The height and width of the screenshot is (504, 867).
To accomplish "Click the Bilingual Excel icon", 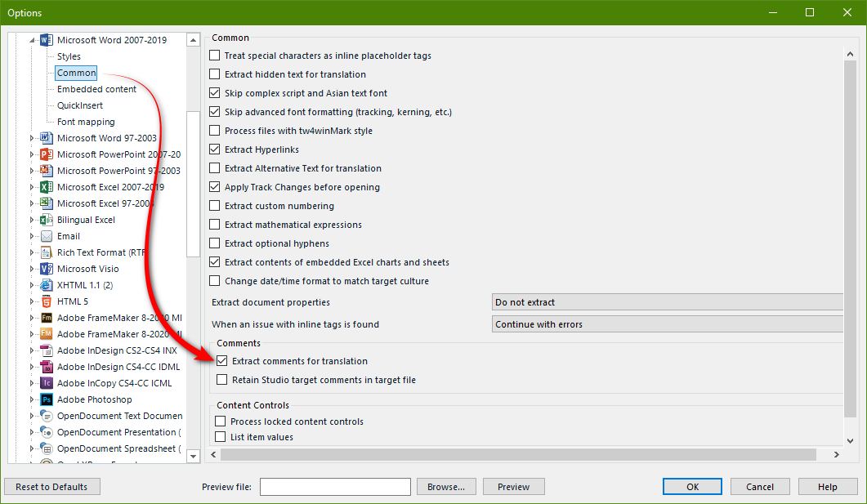I will (47, 220).
